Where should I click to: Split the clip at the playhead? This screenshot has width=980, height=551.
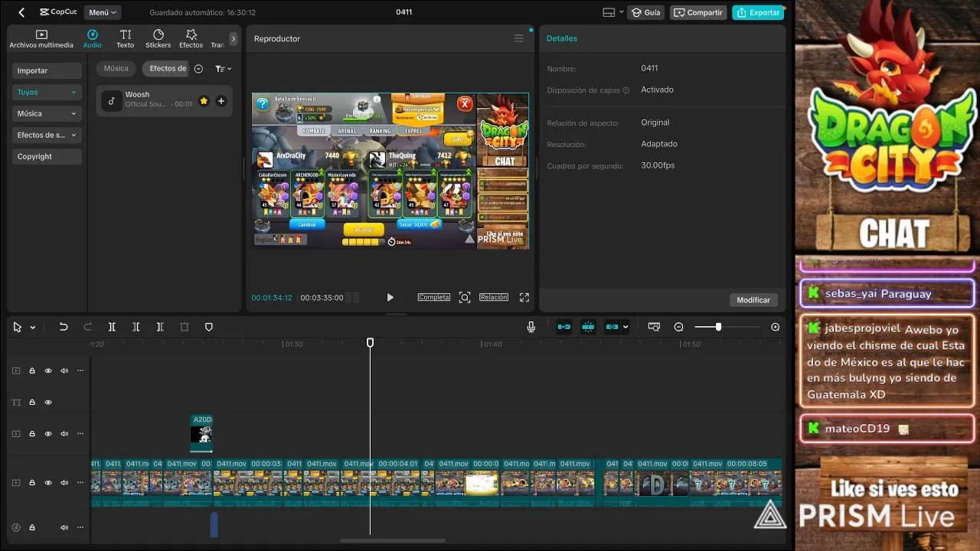112,327
